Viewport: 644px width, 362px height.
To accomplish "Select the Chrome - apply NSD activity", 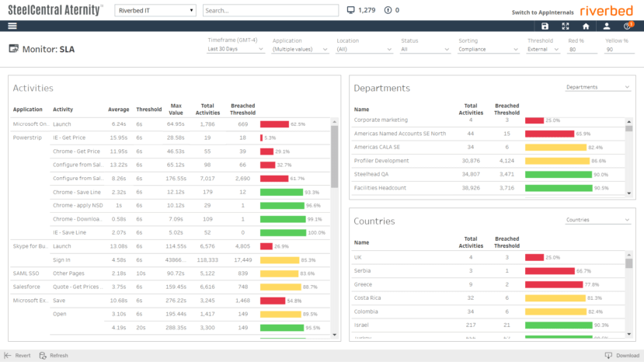I will point(78,205).
